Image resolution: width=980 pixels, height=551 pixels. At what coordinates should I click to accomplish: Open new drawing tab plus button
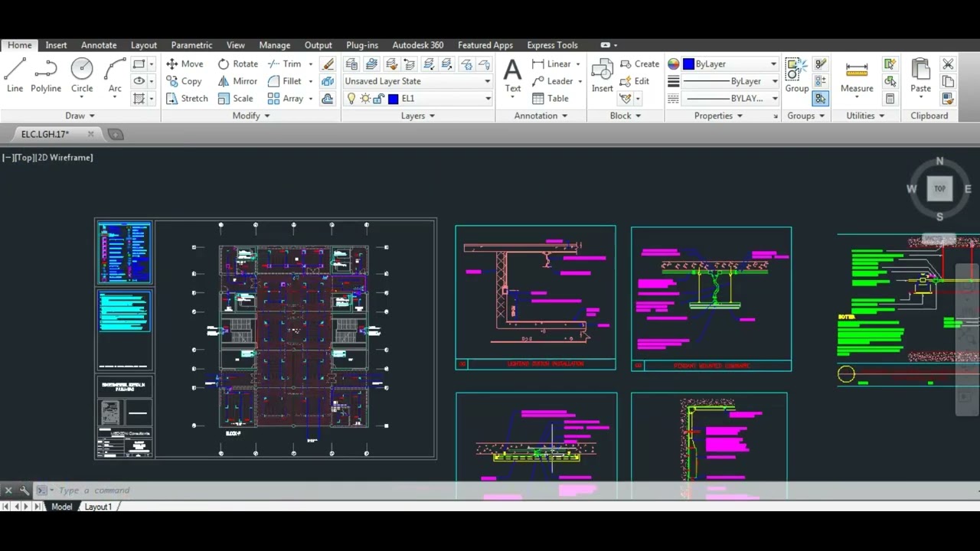[x=116, y=135]
